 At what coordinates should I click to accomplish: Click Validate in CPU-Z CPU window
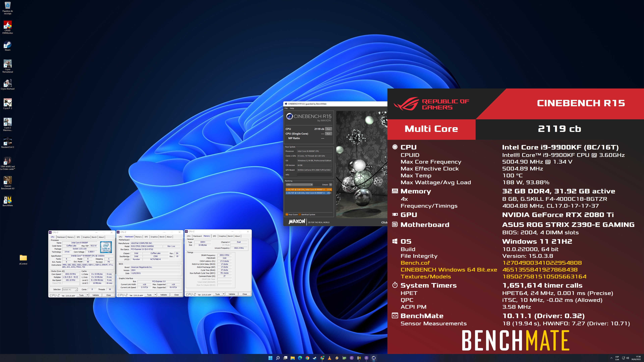95,295
